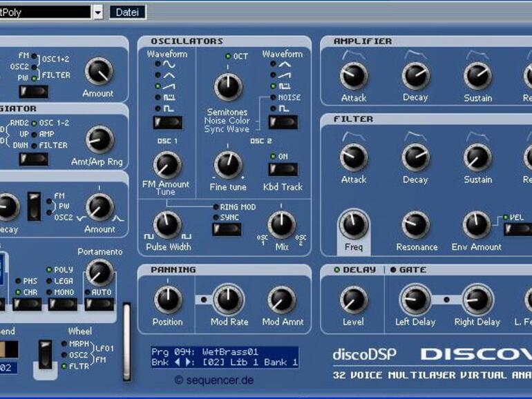Toggle the OCT indicator LED

pos(228,57)
